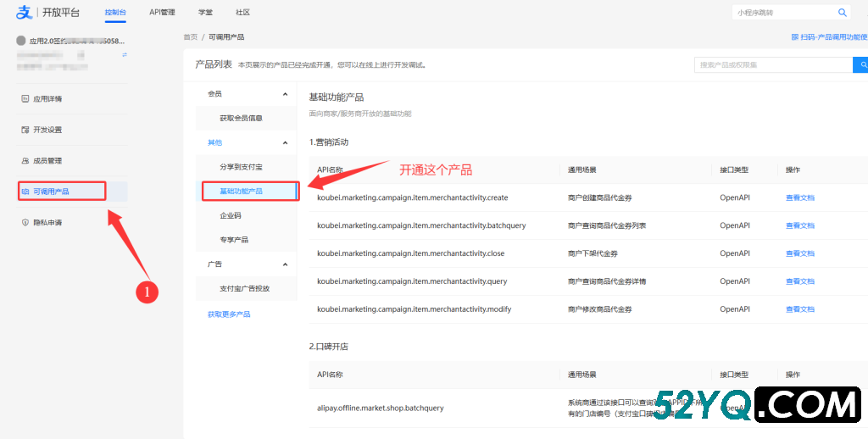868x439 pixels.
Task: Click the 1.营销活动 section heading
Action: tap(329, 142)
